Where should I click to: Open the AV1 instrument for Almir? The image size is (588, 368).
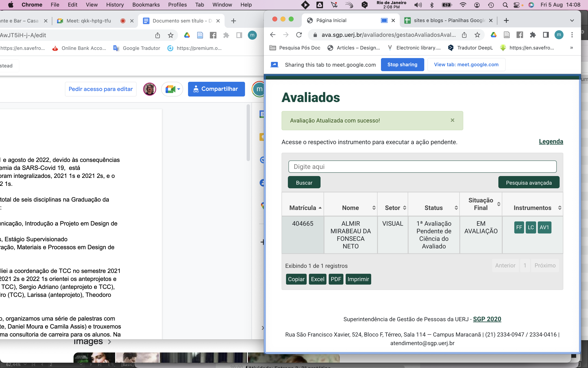[544, 227]
